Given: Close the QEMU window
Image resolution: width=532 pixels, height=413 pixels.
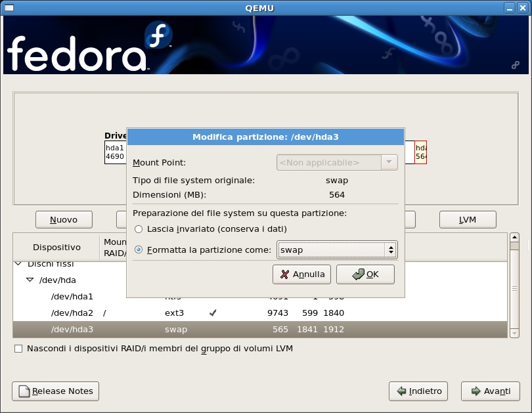Looking at the screenshot, I should (523, 8).
